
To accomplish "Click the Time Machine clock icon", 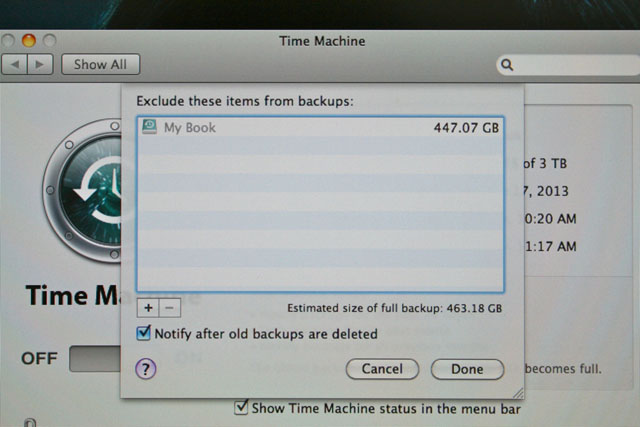I will click(82, 191).
